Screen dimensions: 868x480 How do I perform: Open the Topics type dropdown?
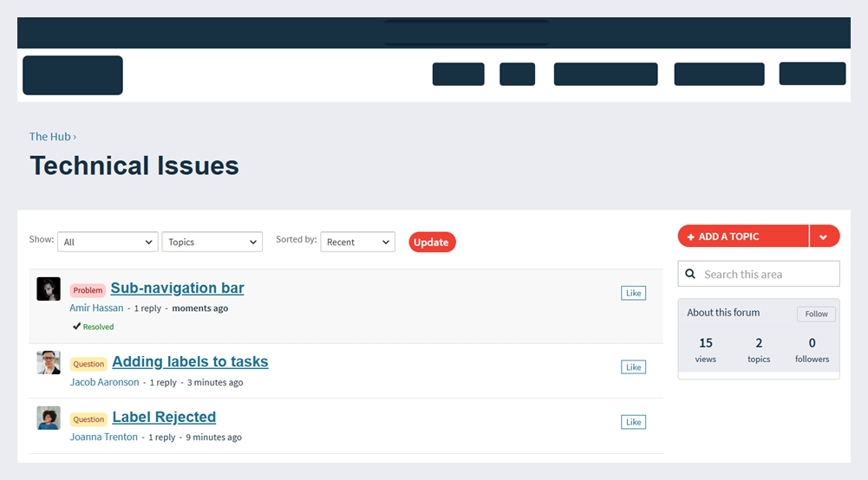(212, 242)
